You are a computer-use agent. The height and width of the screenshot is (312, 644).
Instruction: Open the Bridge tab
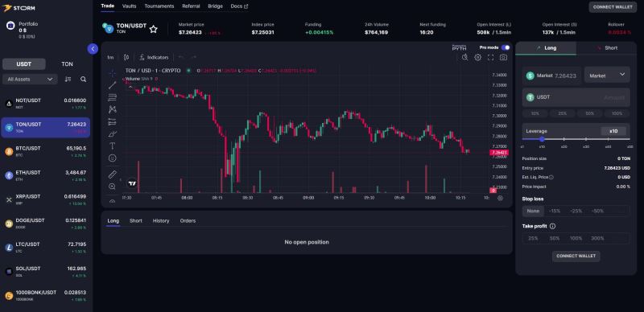click(x=215, y=6)
